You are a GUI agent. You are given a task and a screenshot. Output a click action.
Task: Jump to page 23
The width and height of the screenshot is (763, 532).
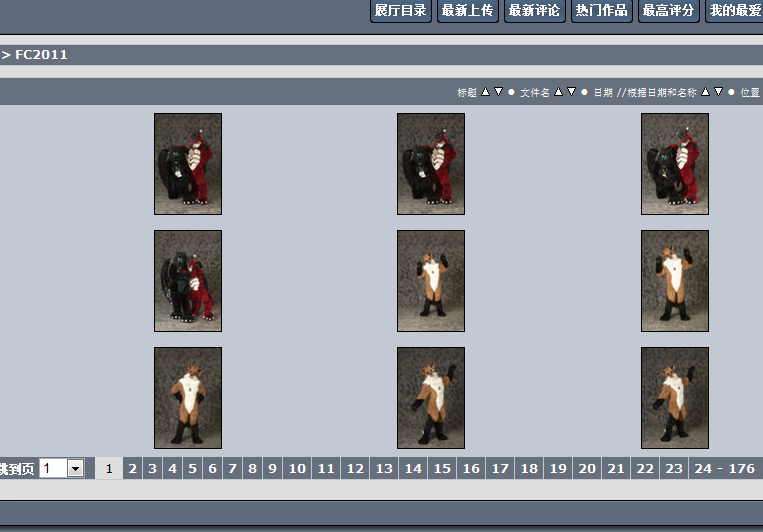coord(674,469)
